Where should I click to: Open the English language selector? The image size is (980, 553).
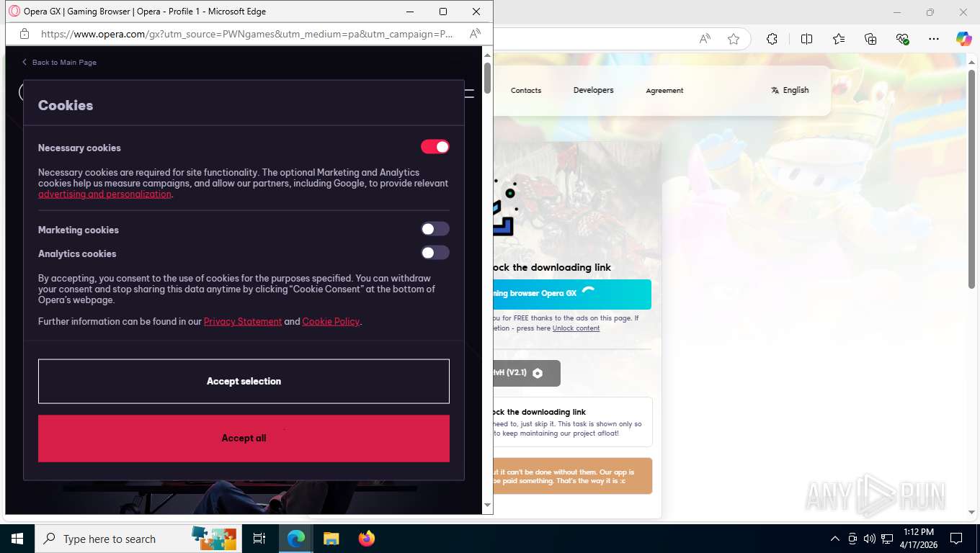point(790,90)
